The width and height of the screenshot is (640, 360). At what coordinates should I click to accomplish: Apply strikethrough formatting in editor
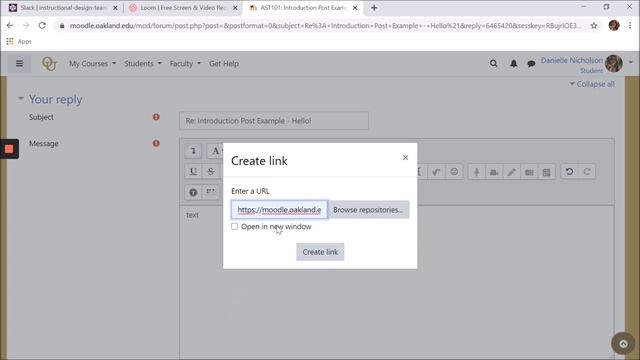tap(211, 171)
